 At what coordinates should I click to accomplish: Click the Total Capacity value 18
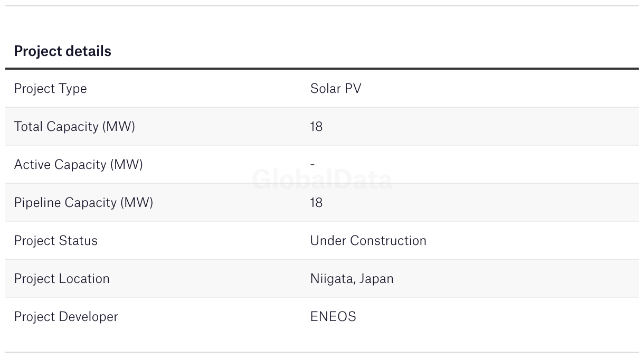tap(316, 127)
